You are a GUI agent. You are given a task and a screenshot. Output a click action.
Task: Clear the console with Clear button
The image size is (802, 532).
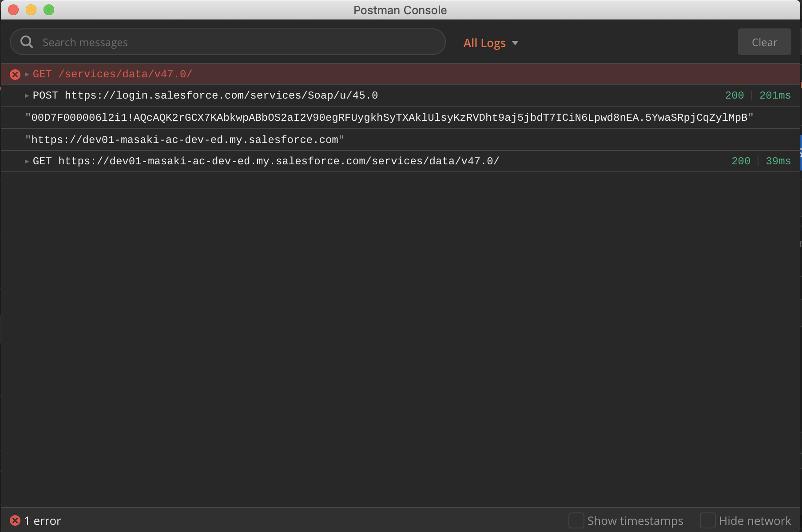point(764,42)
